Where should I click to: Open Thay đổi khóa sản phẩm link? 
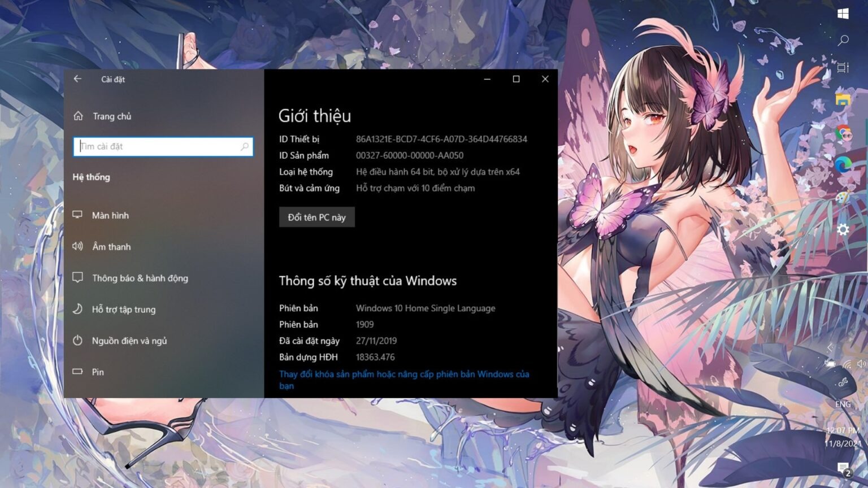coord(404,380)
